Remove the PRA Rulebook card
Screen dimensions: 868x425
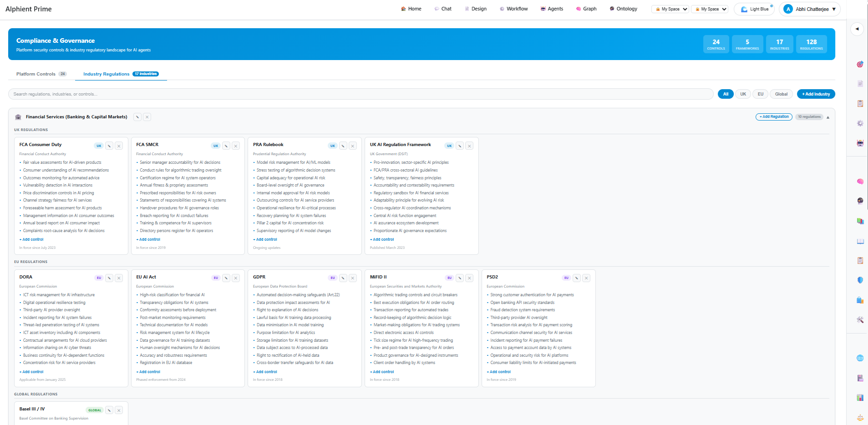tap(353, 146)
